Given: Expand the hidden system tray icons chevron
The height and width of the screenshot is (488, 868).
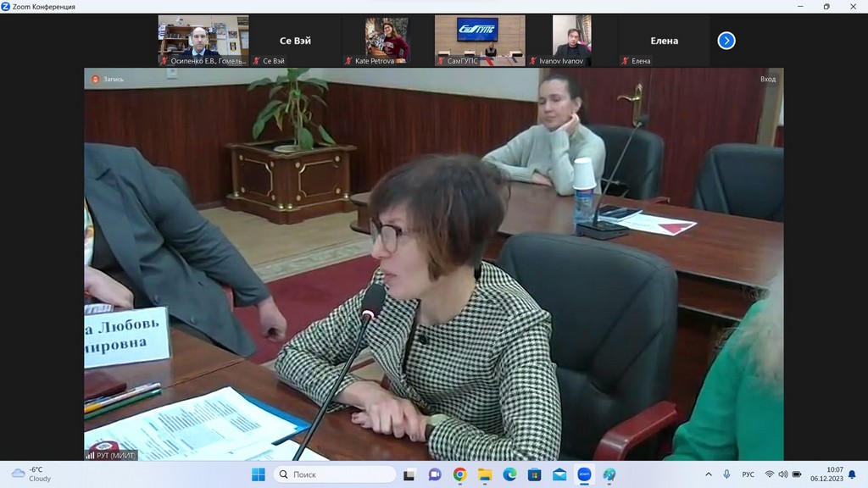Looking at the screenshot, I should click(709, 474).
